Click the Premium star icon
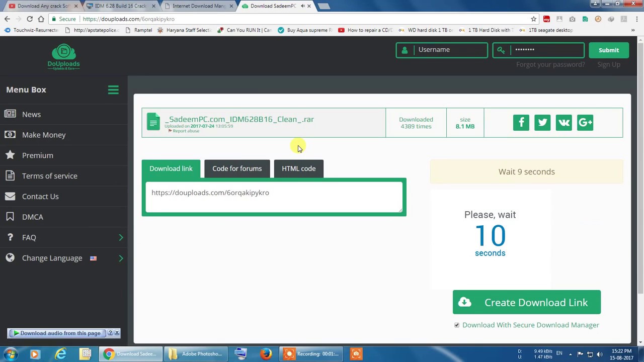 point(10,155)
